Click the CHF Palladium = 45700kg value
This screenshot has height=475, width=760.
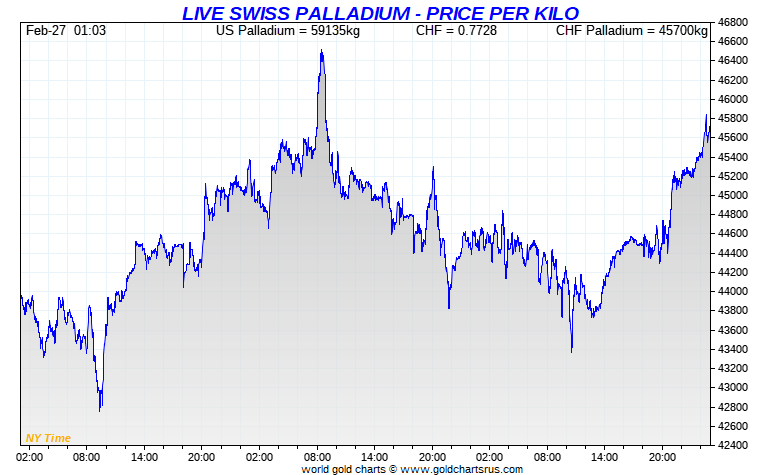(x=632, y=31)
